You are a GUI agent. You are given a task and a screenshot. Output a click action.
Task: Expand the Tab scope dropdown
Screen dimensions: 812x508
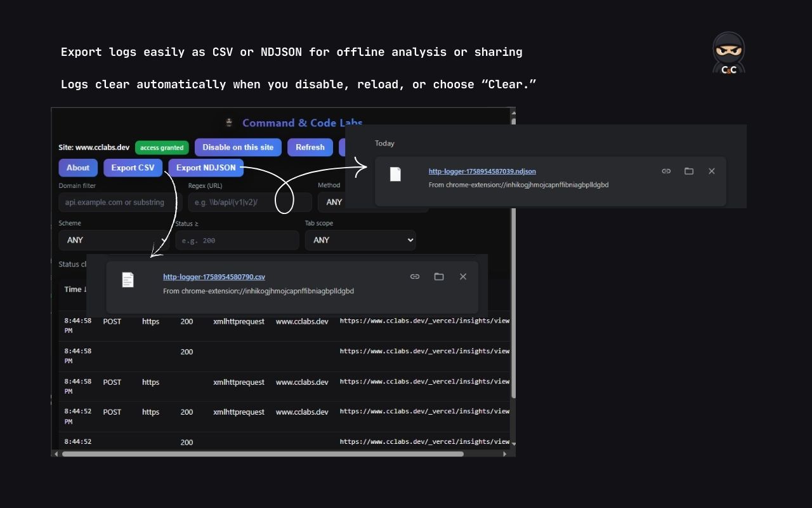click(360, 240)
